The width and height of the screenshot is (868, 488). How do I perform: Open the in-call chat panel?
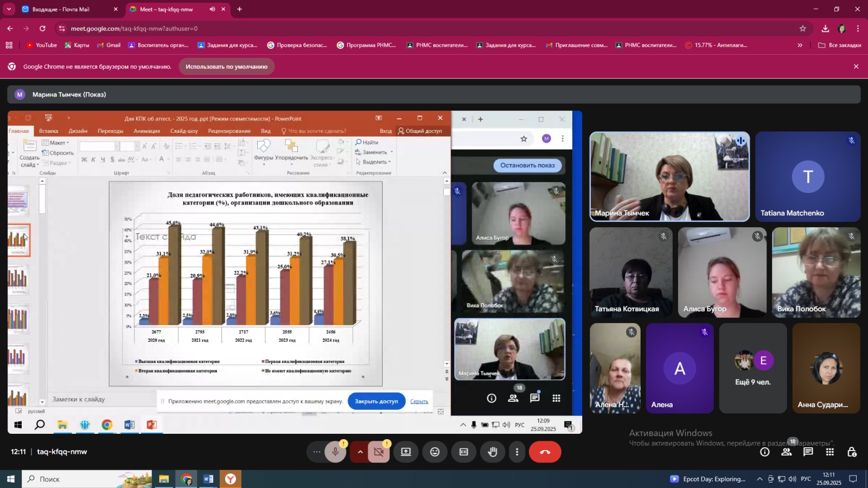click(x=808, y=452)
